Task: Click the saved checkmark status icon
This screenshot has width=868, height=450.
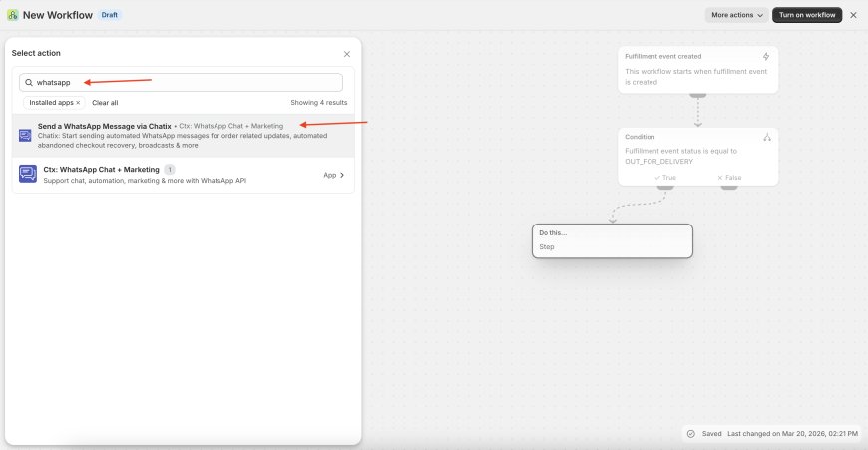Action: point(690,434)
